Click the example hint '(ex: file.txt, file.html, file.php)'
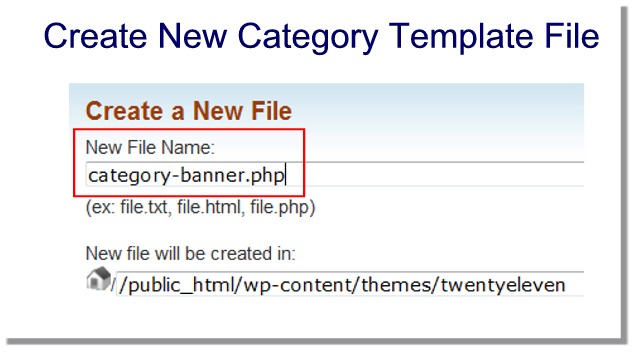Image resolution: width=634 pixels, height=360 pixels. pos(200,208)
